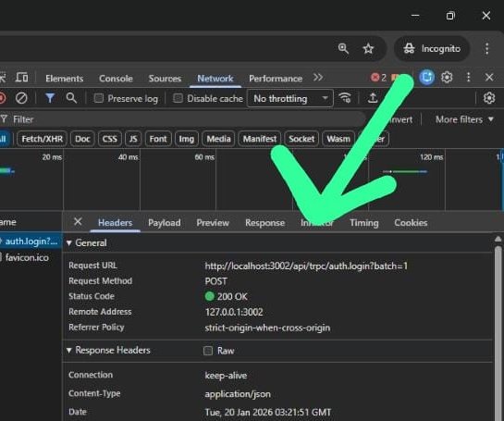This screenshot has height=421, width=504.
Task: Open network search magnifier icon
Action: click(71, 98)
